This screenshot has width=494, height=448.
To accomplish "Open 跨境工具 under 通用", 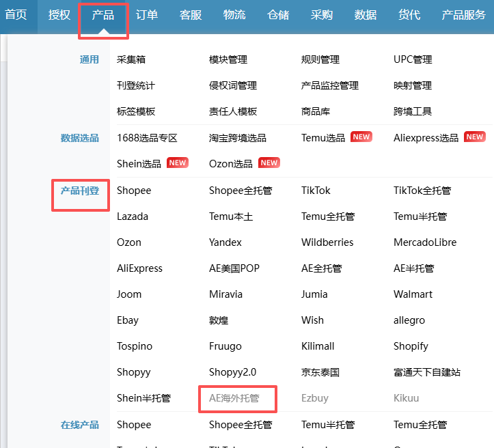I will point(413,111).
